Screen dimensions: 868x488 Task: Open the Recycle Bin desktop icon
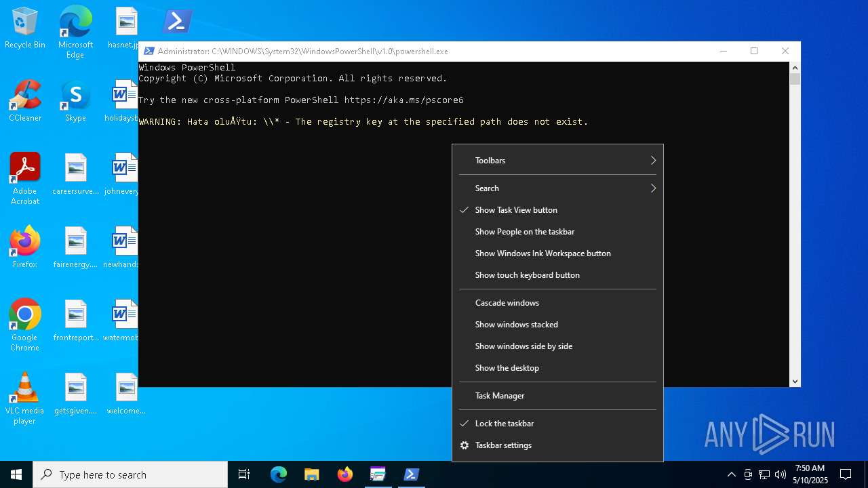[25, 28]
